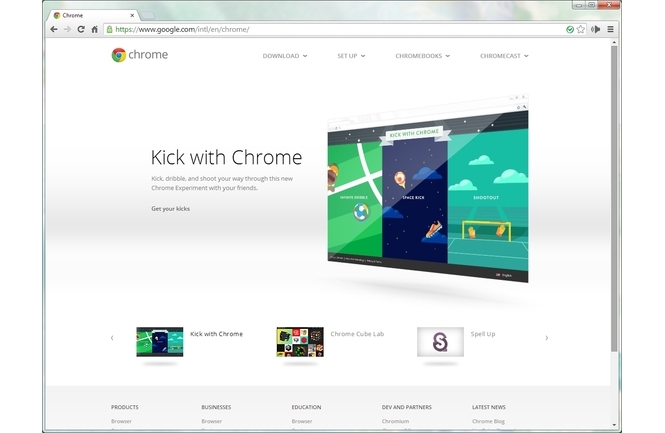Image resolution: width=665 pixels, height=433 pixels.
Task: Expand the SET UP dropdown menu
Action: (x=351, y=56)
